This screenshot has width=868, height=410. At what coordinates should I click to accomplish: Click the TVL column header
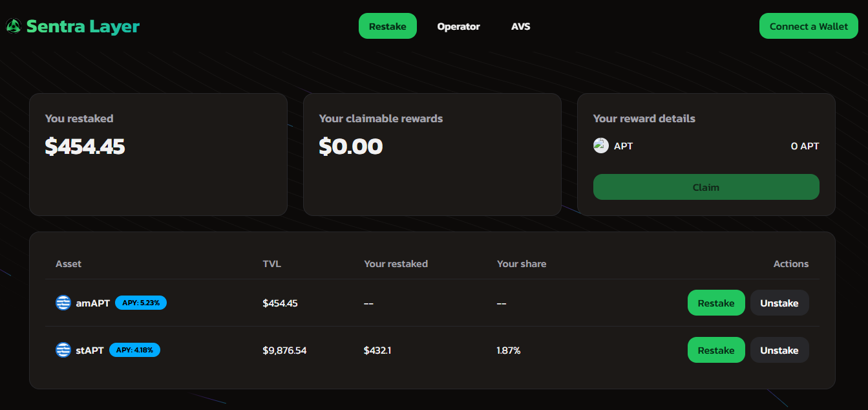[x=271, y=264]
